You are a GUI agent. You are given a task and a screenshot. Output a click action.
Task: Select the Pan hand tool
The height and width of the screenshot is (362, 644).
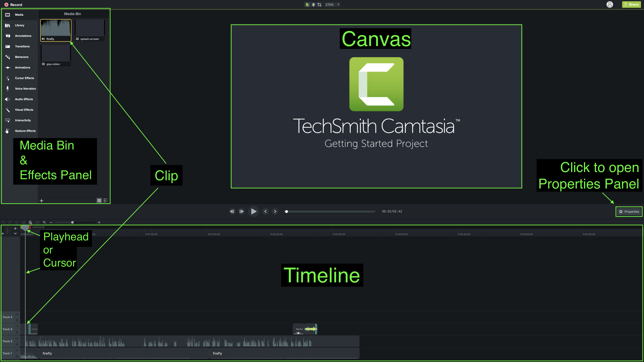(x=313, y=5)
